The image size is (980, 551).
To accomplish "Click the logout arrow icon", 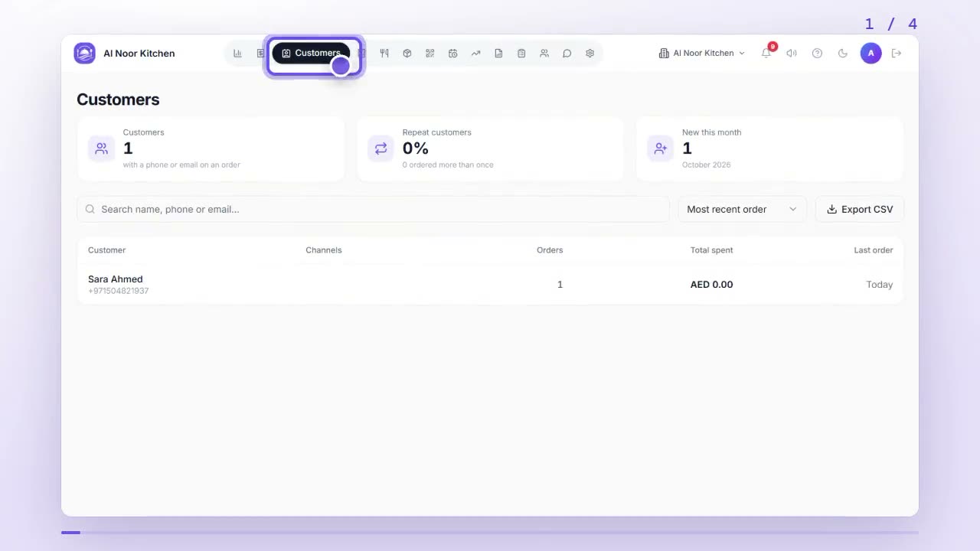I will click(x=897, y=54).
